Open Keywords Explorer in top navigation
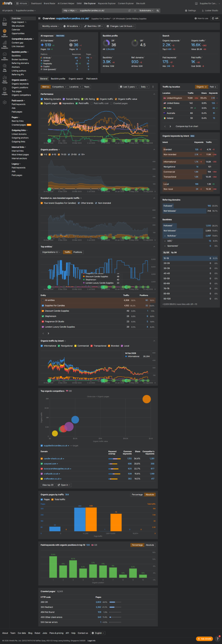Viewport: 222px width, 644px height. (x=107, y=3)
